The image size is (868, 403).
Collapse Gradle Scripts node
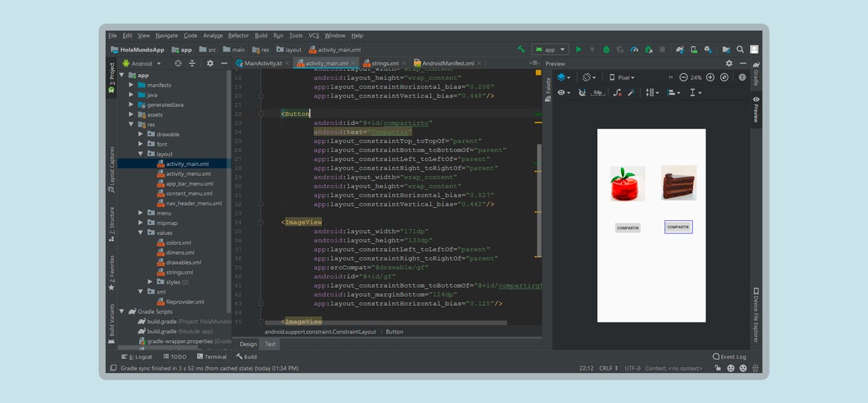tap(122, 311)
